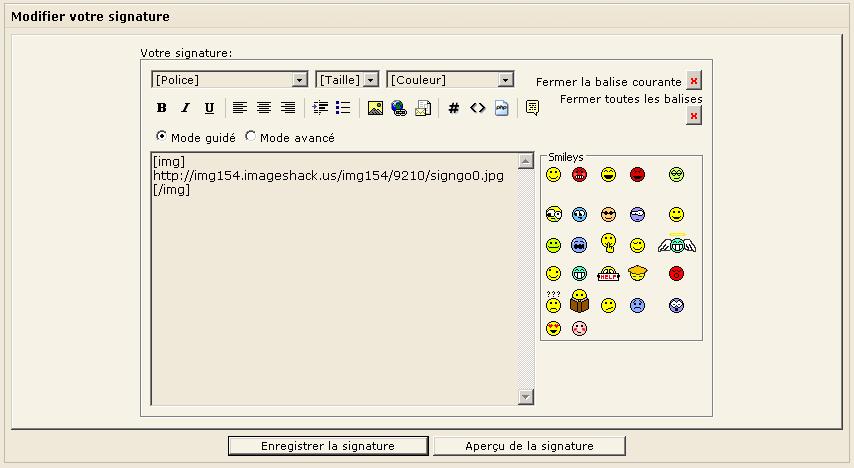
Task: Switch to Mode avancé option
Action: point(250,136)
